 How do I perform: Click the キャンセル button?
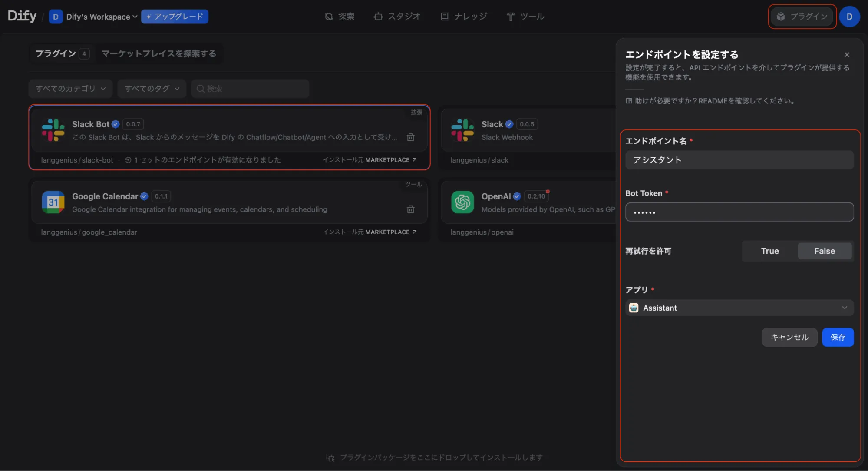click(x=789, y=337)
